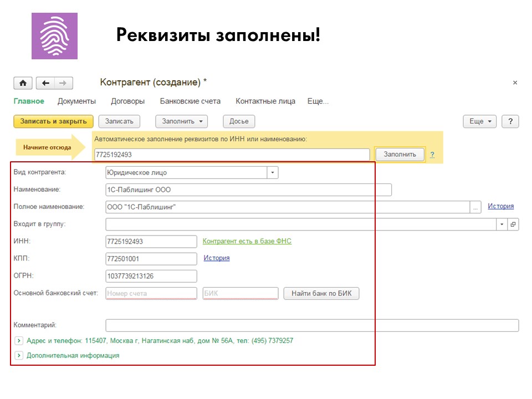Open История link next to full name
532x399 pixels.
tap(501, 206)
